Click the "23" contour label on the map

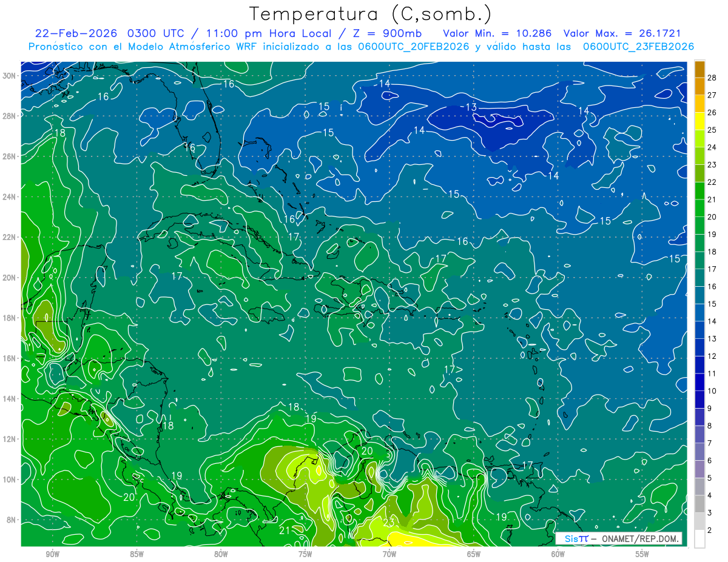point(389,523)
